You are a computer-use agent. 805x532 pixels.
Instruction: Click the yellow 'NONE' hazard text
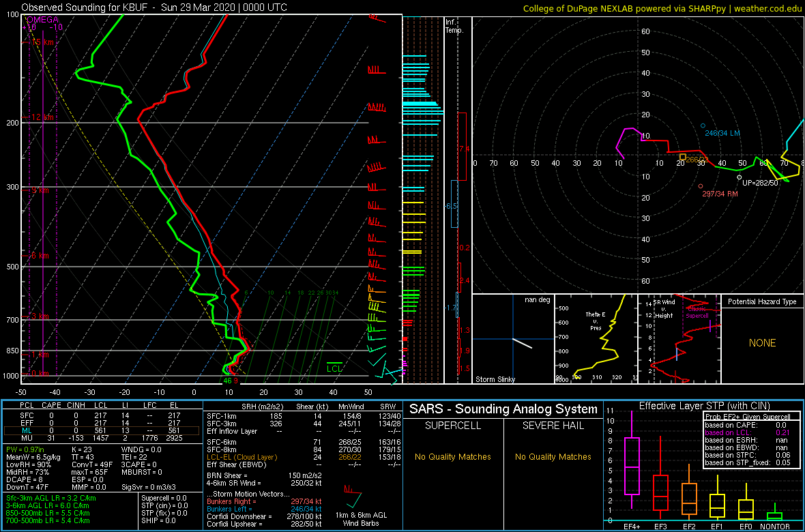(762, 343)
